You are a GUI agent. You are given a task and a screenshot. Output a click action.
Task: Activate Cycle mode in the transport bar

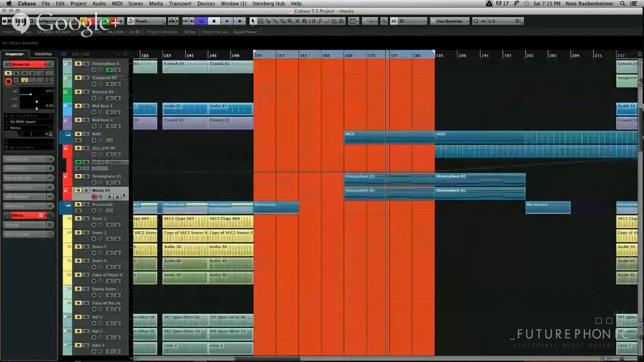tap(201, 21)
